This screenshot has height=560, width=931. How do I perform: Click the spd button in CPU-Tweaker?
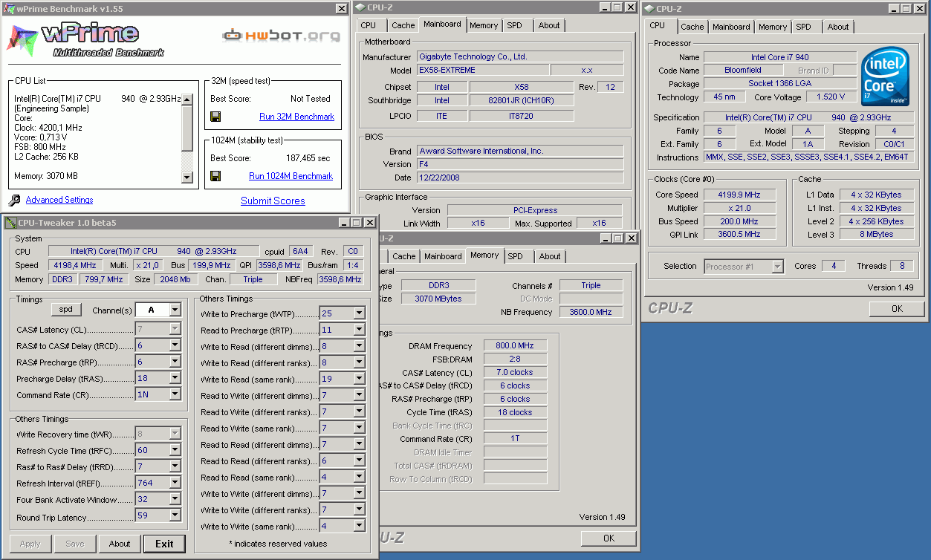(x=66, y=309)
